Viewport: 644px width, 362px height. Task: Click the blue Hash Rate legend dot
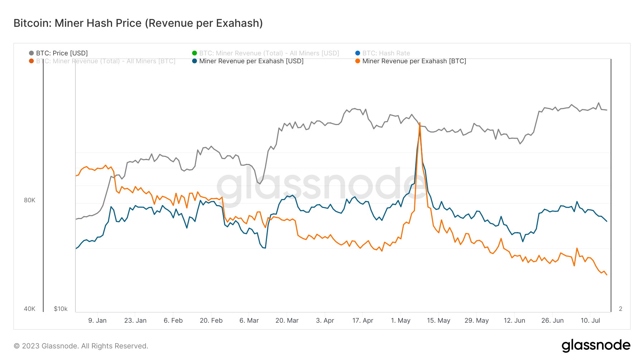point(358,53)
